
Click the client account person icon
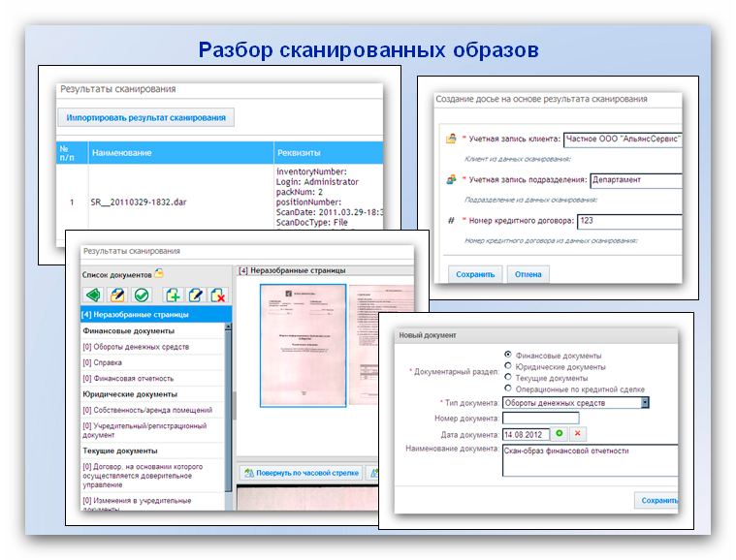(451, 139)
